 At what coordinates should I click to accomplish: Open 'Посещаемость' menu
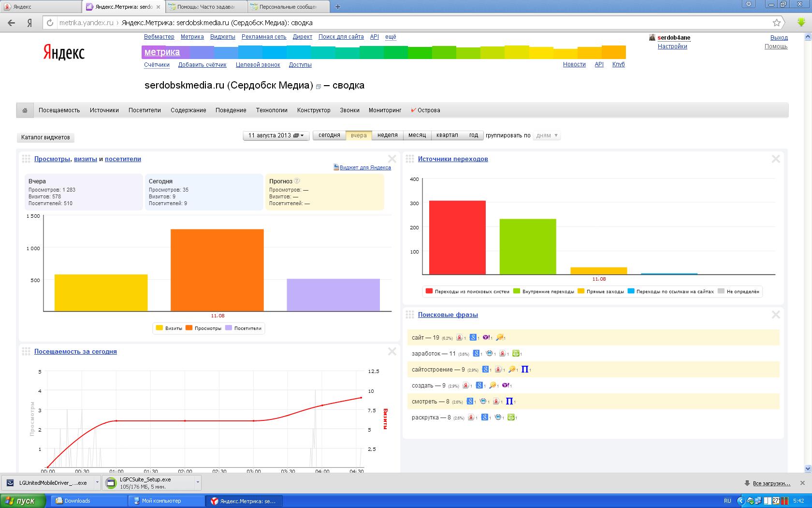[59, 110]
